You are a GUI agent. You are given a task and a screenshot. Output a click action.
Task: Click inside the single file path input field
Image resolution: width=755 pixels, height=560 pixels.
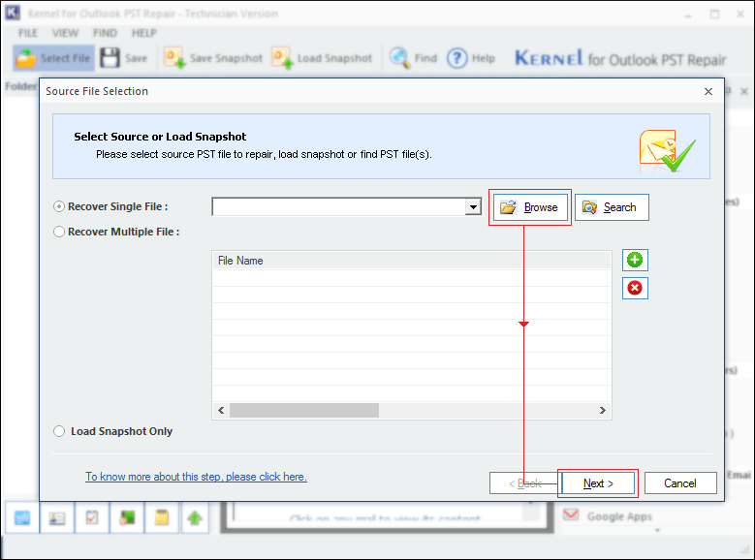point(338,207)
